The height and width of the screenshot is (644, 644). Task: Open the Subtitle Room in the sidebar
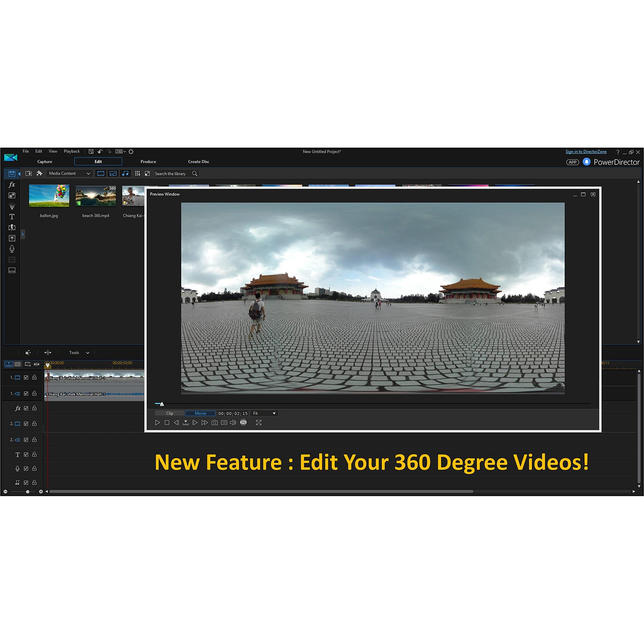click(x=12, y=270)
